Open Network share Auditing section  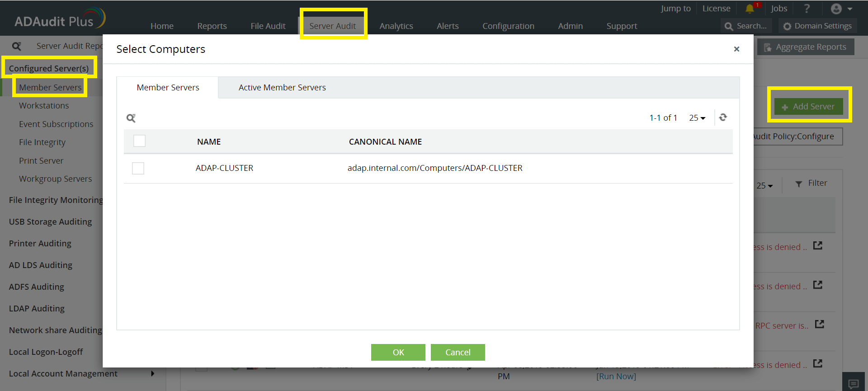coord(56,330)
